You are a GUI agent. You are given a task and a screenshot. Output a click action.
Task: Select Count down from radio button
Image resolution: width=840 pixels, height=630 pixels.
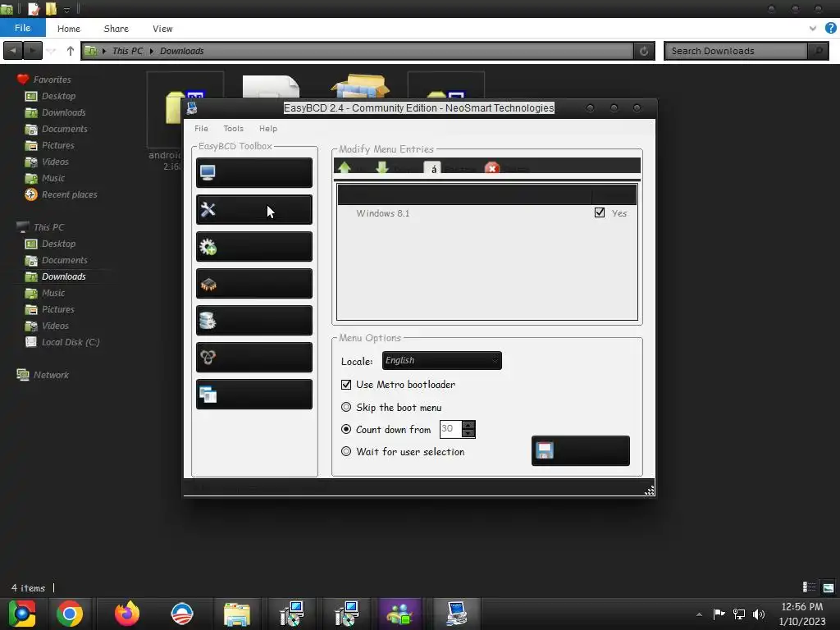pyautogui.click(x=346, y=429)
